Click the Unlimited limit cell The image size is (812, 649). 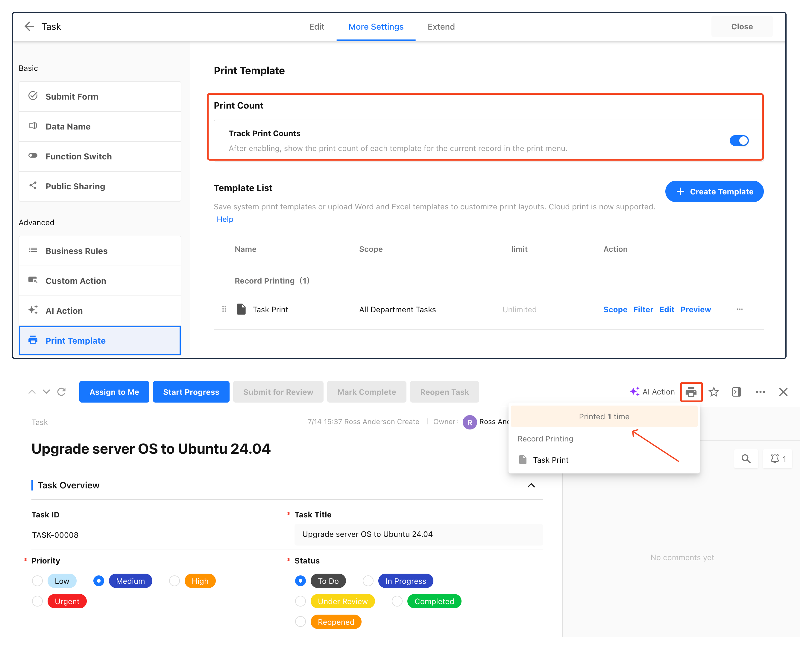tap(519, 310)
